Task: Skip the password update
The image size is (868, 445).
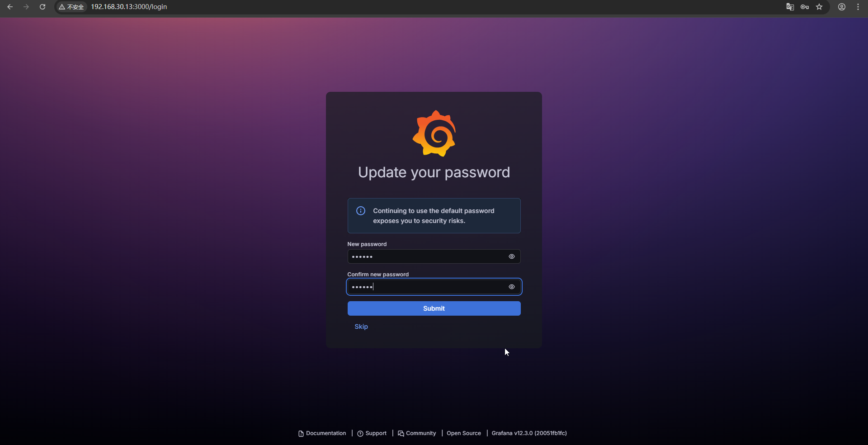Action: tap(361, 327)
